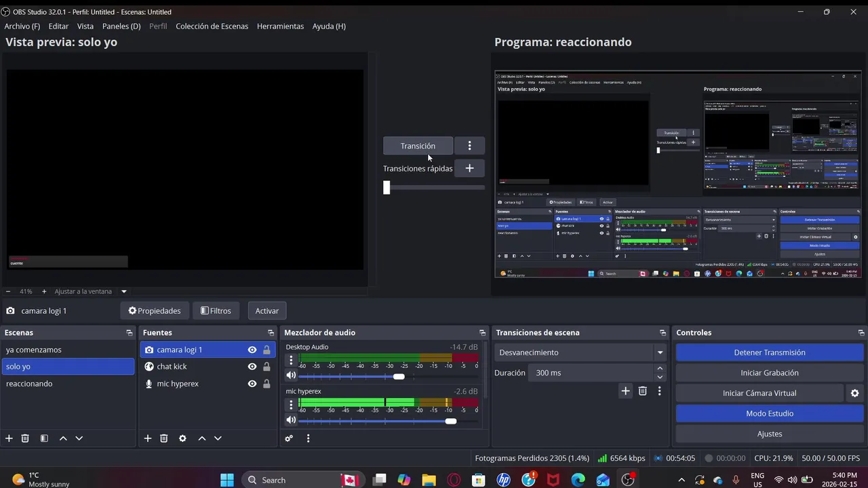
Task: Mute Desktop Audio speaker icon
Action: (x=291, y=375)
